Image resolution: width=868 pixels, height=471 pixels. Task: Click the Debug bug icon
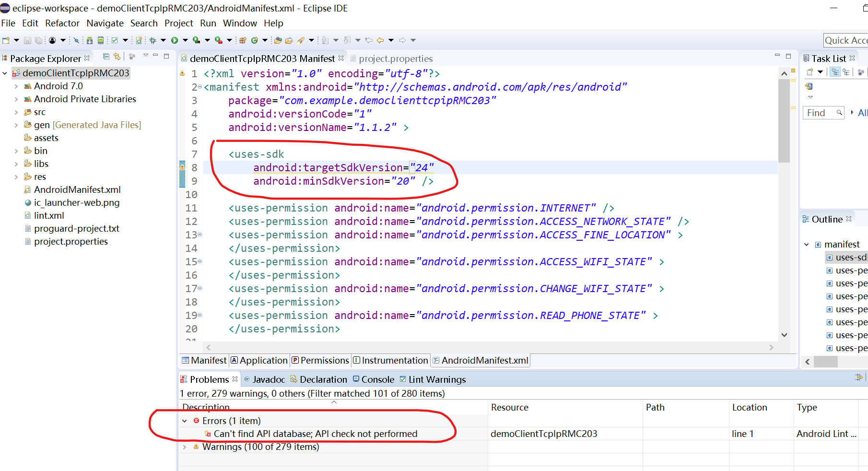153,40
